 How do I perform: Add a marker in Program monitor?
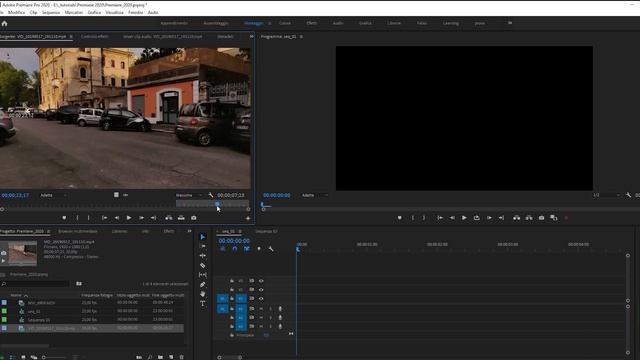(x=400, y=218)
